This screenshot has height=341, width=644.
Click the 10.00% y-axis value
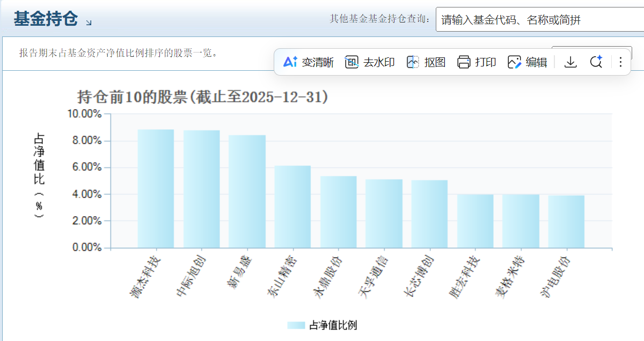(x=84, y=114)
